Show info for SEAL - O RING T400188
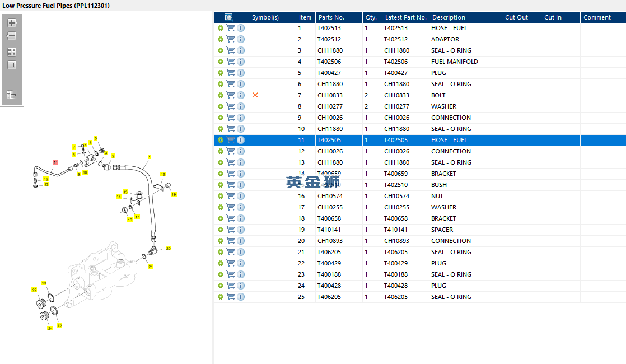 241,274
